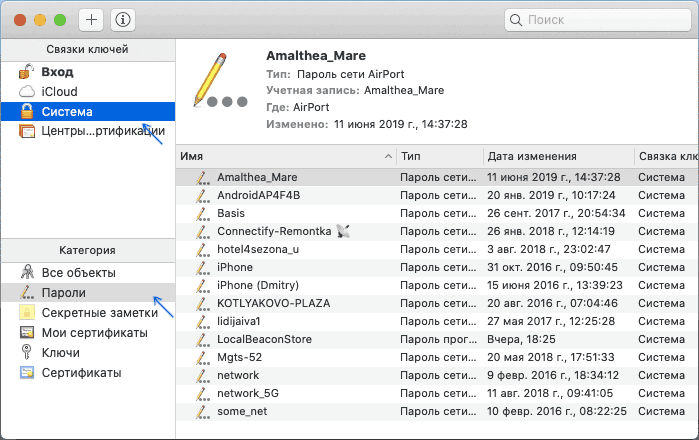Select the Mgts-52 entry
This screenshot has height=440, width=699.
click(x=437, y=357)
